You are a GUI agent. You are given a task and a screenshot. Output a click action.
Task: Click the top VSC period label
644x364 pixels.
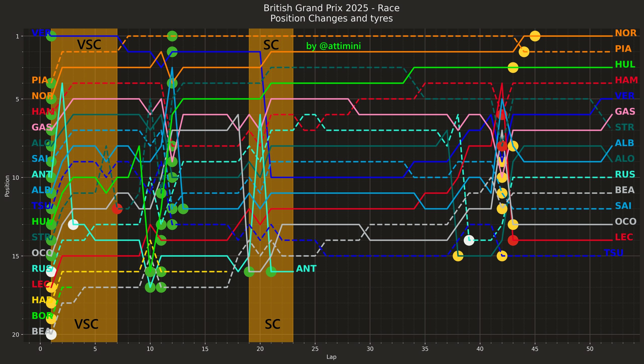point(89,45)
